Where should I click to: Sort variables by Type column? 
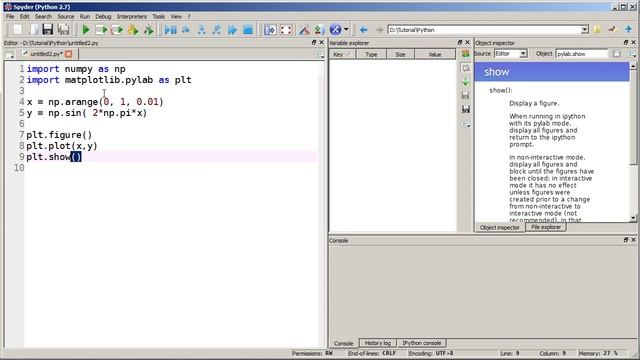coord(371,54)
